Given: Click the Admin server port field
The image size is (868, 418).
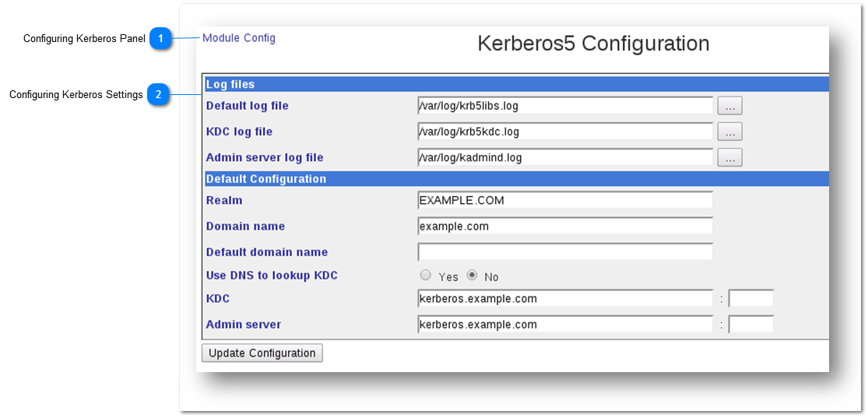Looking at the screenshot, I should coord(750,325).
